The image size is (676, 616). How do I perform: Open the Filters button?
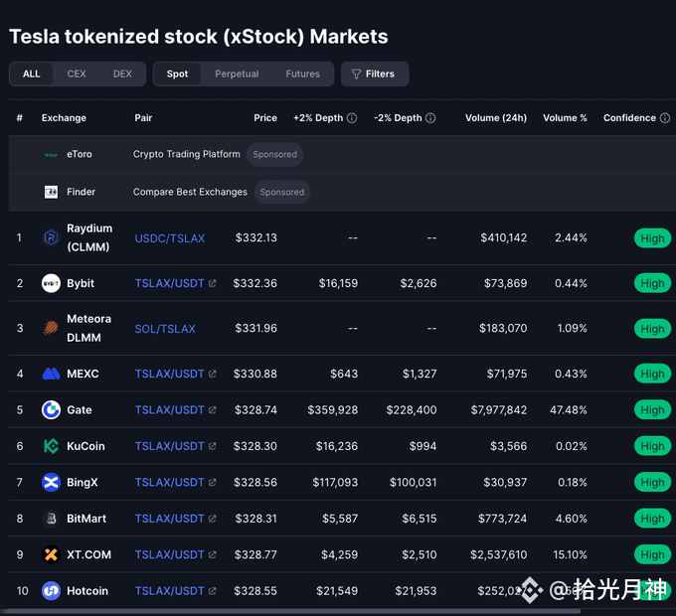pyautogui.click(x=375, y=75)
